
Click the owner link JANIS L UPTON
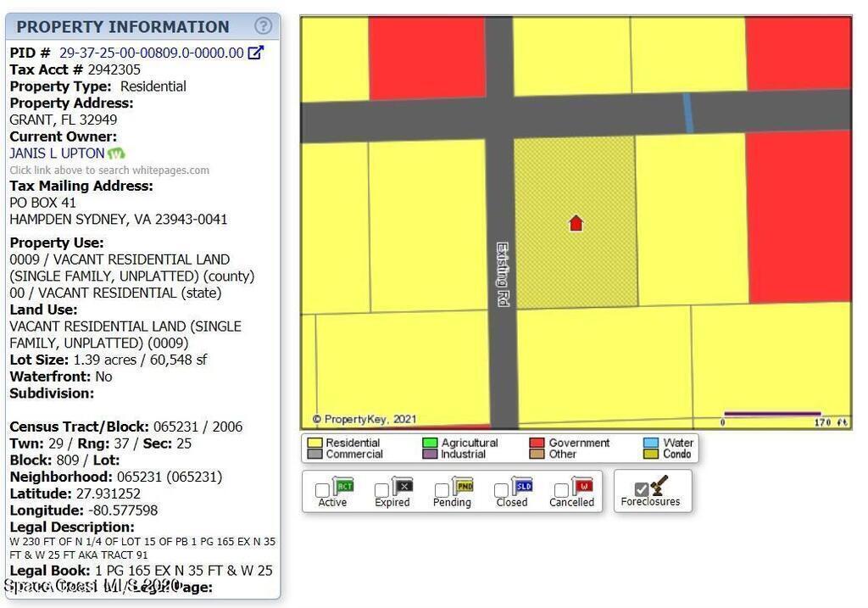pos(57,153)
